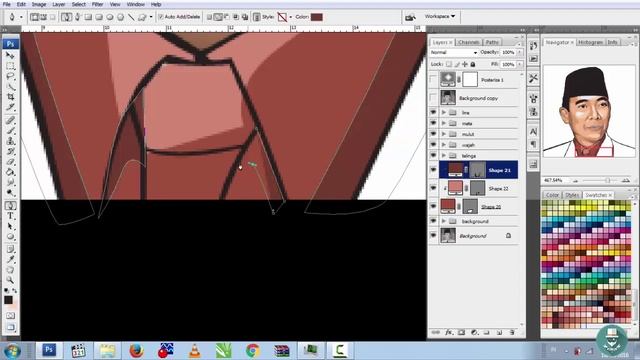Expand the mulut layer group
The image size is (640, 360).
pos(444,134)
